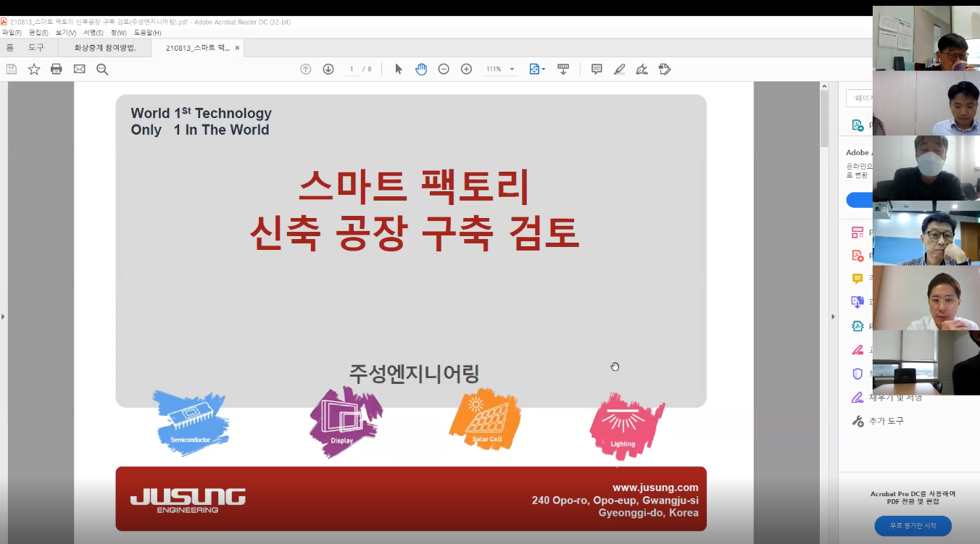The width and height of the screenshot is (980, 544).
Task: Click the Semiconductor graphic on slide
Action: (x=191, y=423)
